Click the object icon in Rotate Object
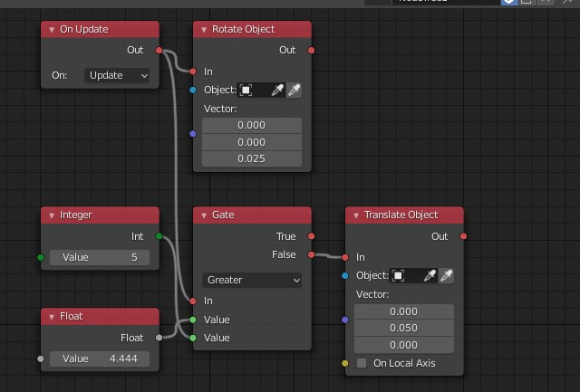The width and height of the screenshot is (580, 392). 246,90
